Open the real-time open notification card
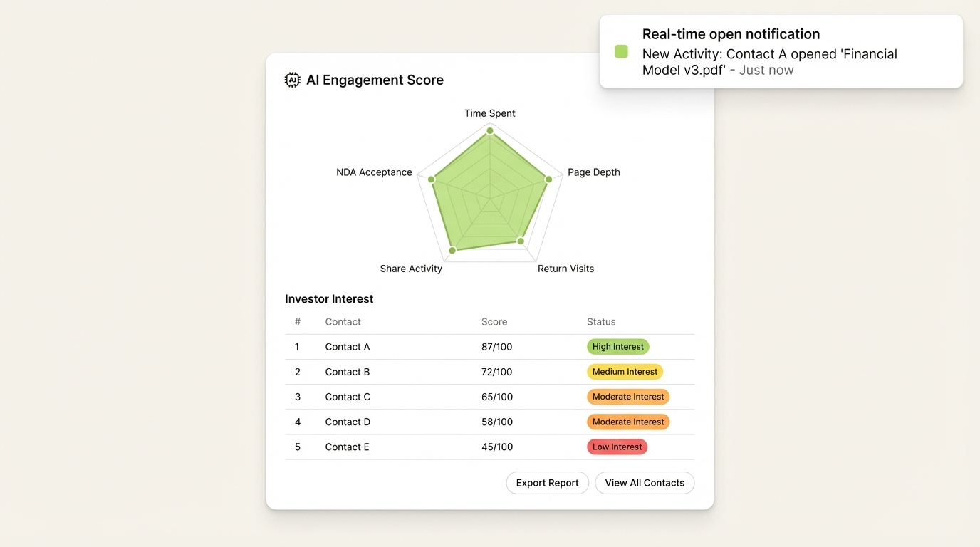This screenshot has width=980, height=547. point(781,51)
